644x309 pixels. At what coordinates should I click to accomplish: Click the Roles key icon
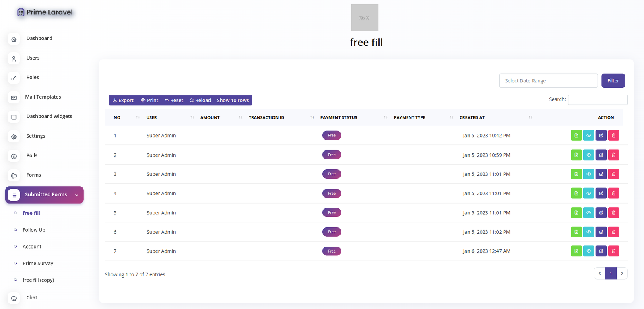[14, 78]
